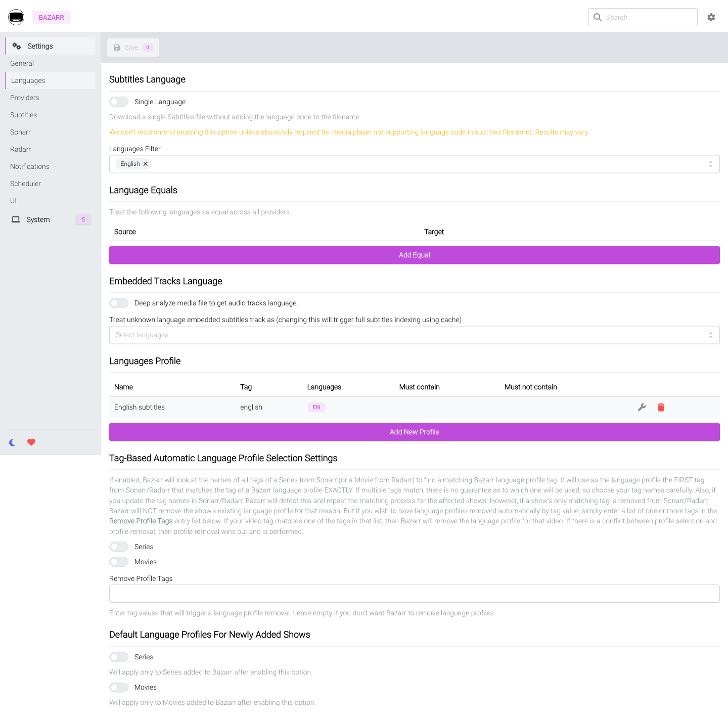Enable deep analyze media file switch
728x718 pixels.
tap(119, 303)
